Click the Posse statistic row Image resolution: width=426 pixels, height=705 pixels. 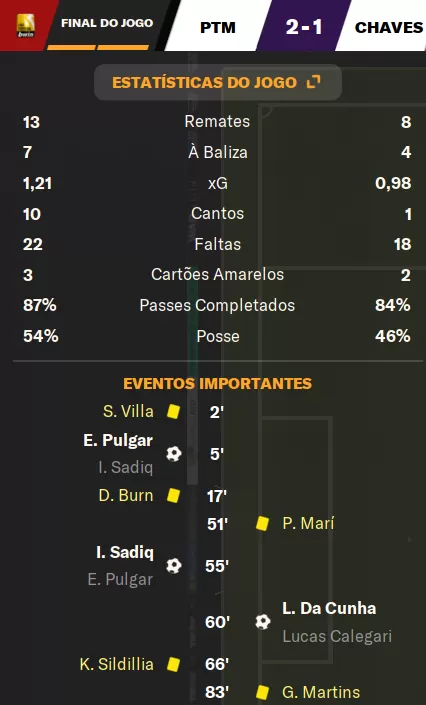coord(217,336)
